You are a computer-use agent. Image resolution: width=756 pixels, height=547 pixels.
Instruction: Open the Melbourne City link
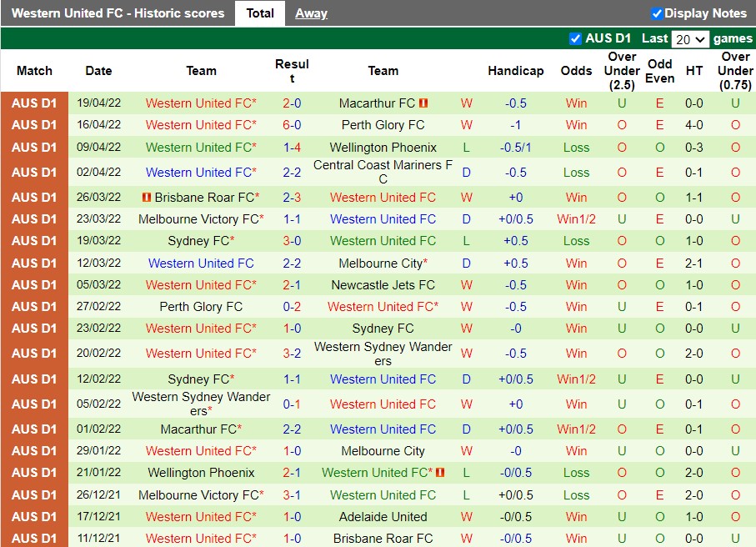[x=383, y=263]
